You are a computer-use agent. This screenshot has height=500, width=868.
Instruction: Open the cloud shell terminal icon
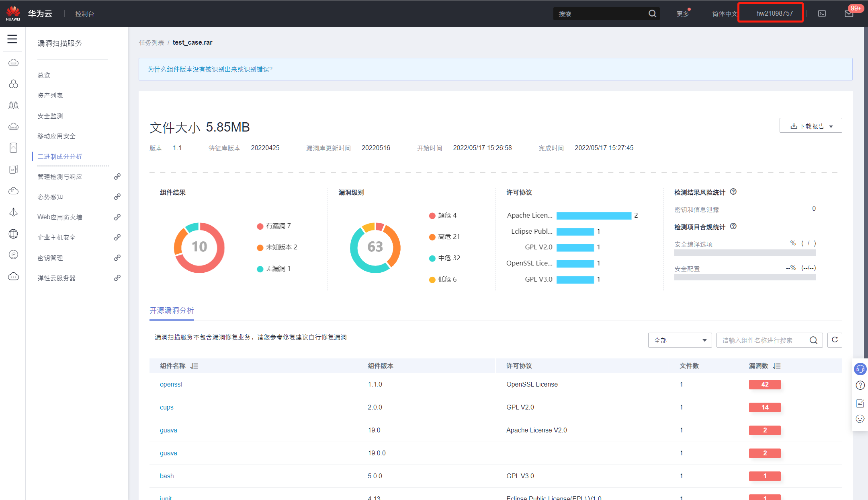(x=822, y=14)
